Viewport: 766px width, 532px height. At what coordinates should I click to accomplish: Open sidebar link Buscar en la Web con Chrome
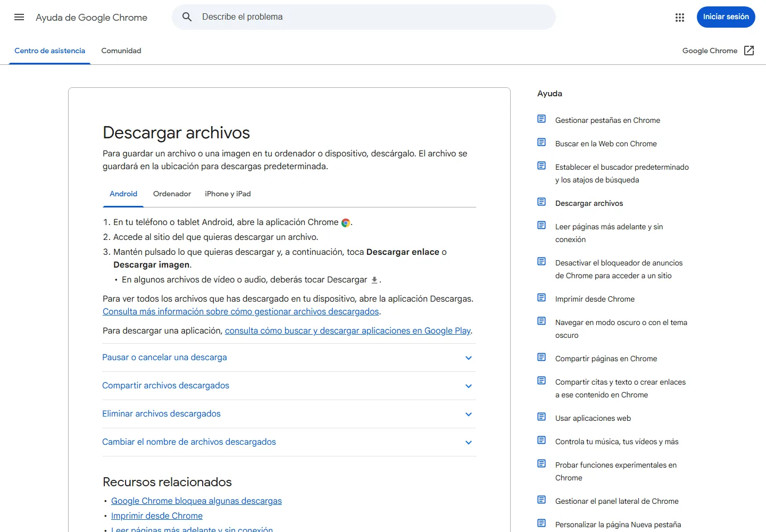point(606,144)
